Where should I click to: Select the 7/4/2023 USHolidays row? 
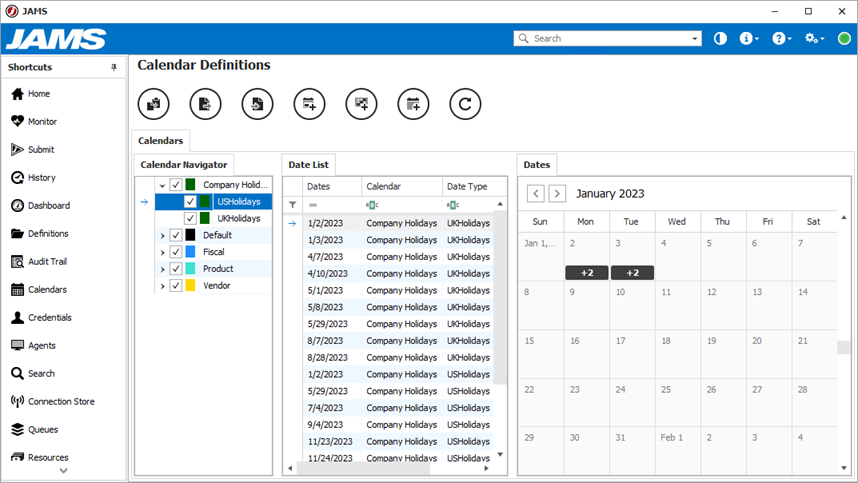(x=398, y=408)
